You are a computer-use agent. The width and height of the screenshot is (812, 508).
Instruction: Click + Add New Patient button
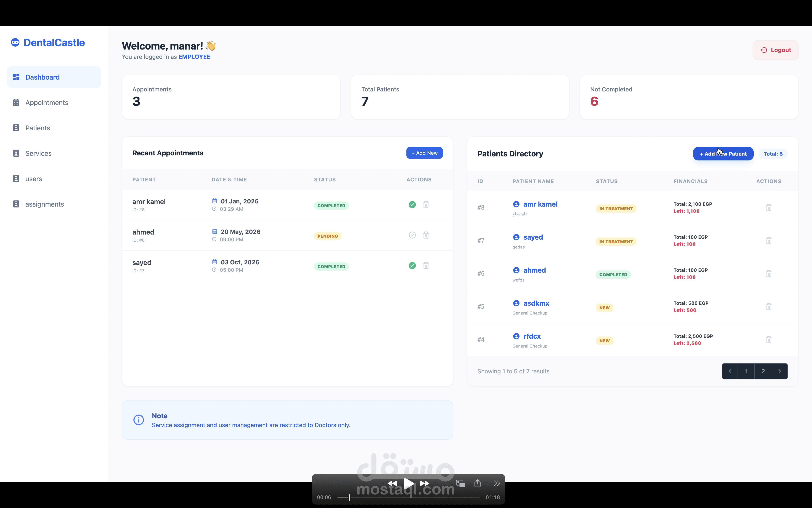(723, 154)
